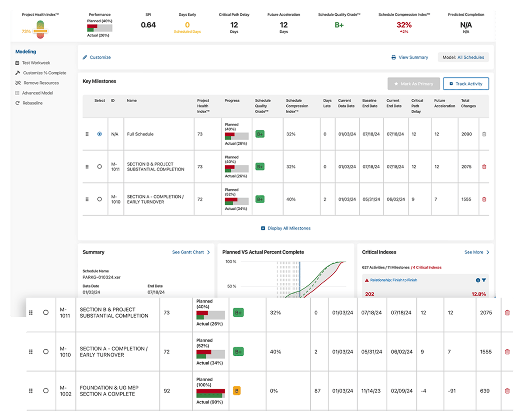
Task: Delete M-1010 milestone in upper table
Action: (x=484, y=199)
